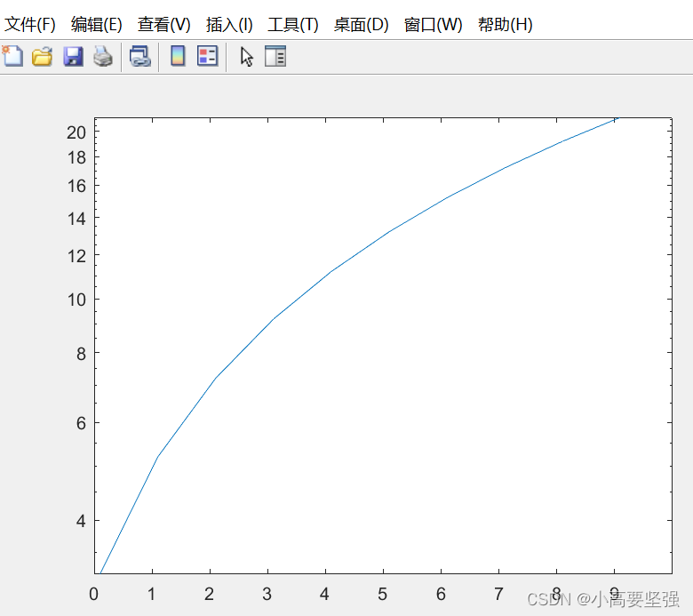693x616 pixels.
Task: Click the x-axis tick label 5
Action: point(382,594)
